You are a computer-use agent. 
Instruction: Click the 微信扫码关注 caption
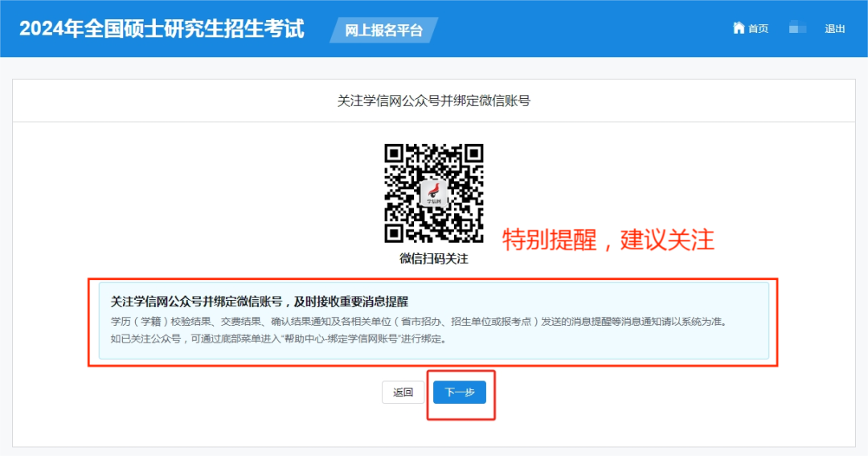coord(434,259)
